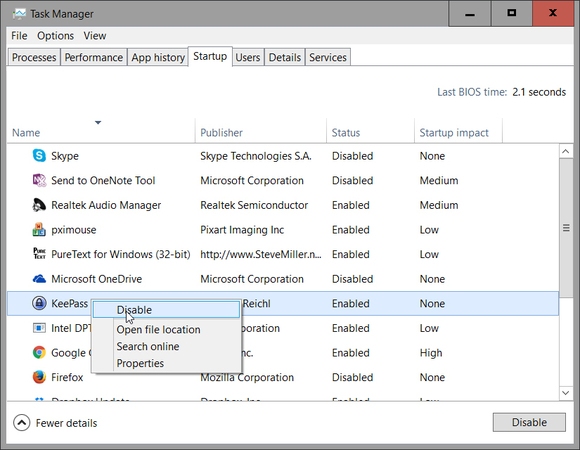Collapse view with Fewer details chevron
580x450 pixels.
[21, 423]
